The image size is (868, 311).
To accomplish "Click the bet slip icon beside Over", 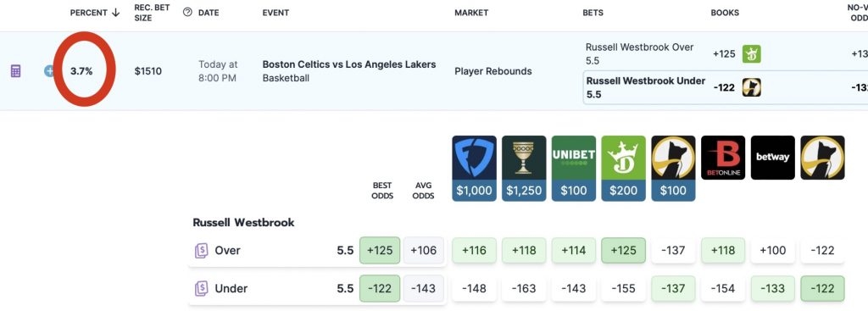I will pos(201,251).
